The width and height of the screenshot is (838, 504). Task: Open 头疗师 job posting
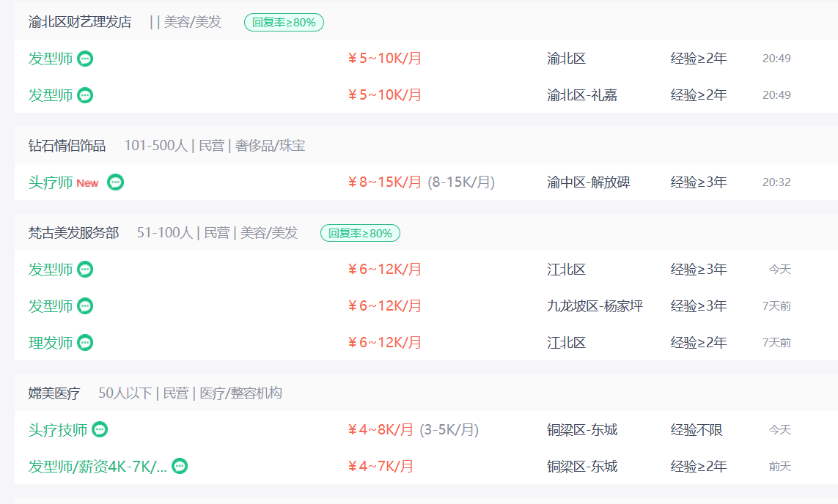click(x=51, y=182)
